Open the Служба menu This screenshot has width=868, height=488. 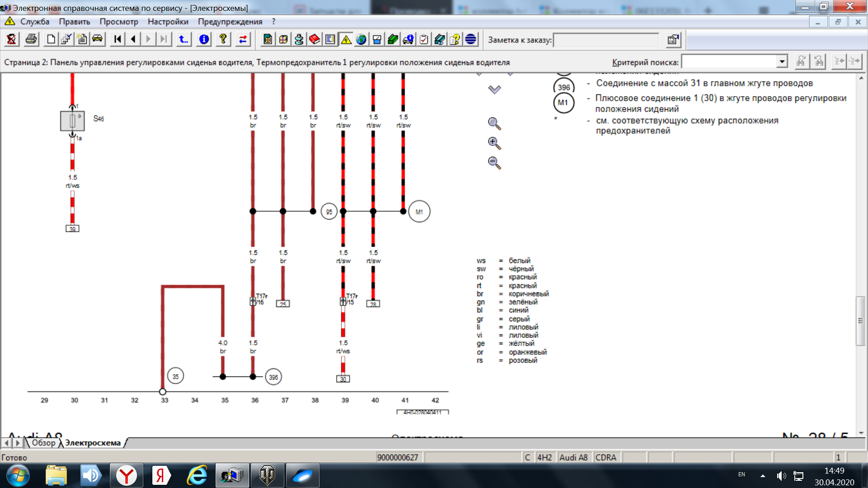click(35, 21)
